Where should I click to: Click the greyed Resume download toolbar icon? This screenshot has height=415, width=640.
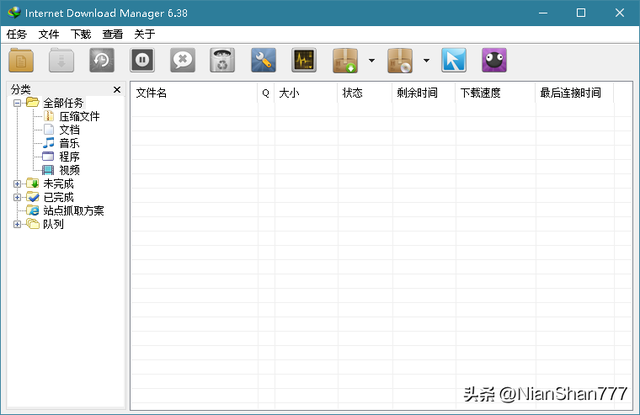[61, 60]
